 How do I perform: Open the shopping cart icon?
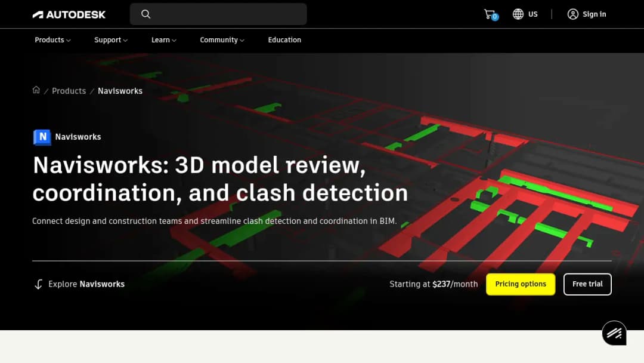490,14
